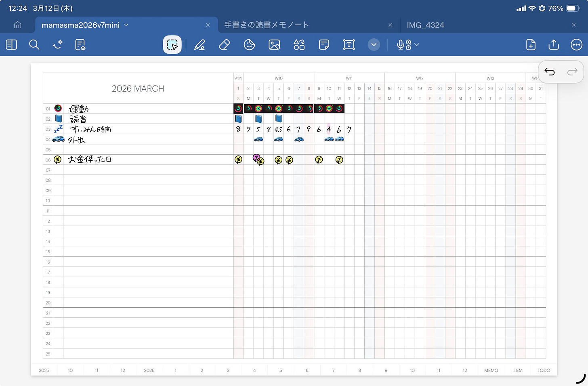The width and height of the screenshot is (588, 386).
Task: Close the 手書きの読書メモノート tab
Action: click(x=390, y=25)
